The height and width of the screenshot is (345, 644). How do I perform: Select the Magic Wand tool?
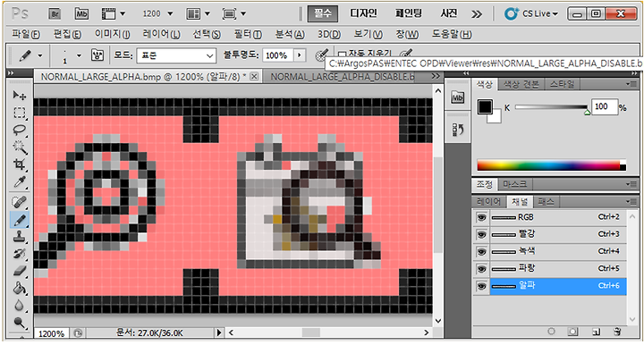(x=20, y=147)
